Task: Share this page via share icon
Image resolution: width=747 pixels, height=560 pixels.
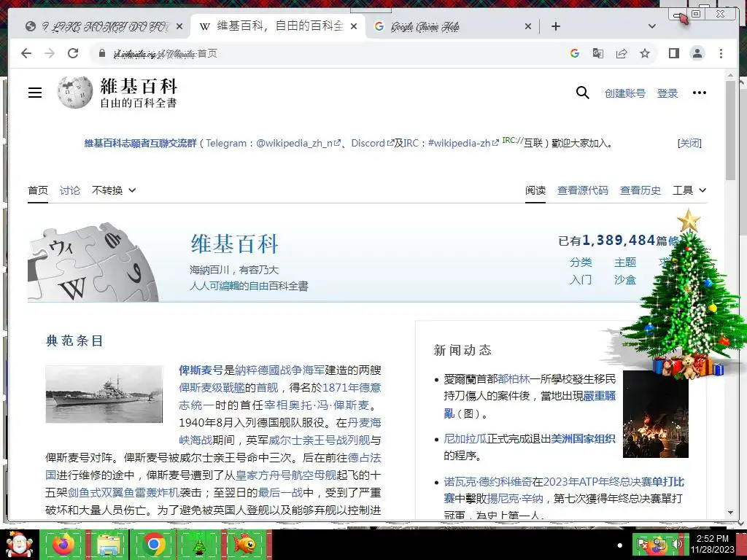Action: click(x=622, y=53)
